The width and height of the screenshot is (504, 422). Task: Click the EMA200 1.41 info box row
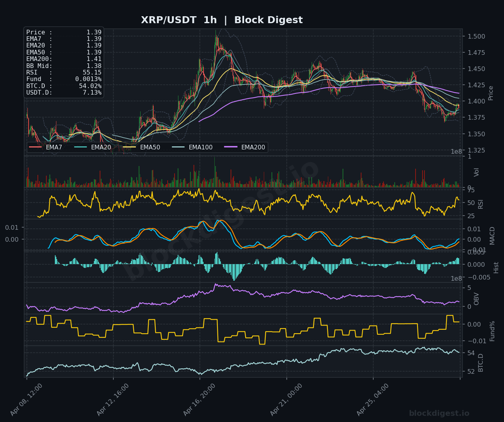coord(64,59)
